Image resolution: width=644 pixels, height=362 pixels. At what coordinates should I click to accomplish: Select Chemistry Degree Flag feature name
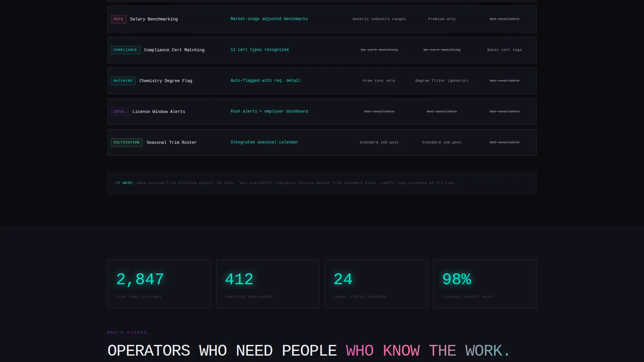pyautogui.click(x=166, y=81)
